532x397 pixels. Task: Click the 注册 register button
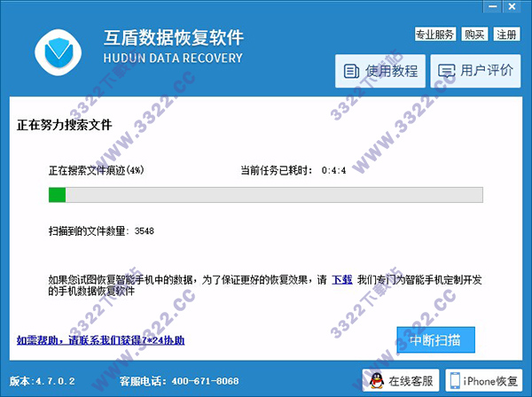(x=506, y=35)
